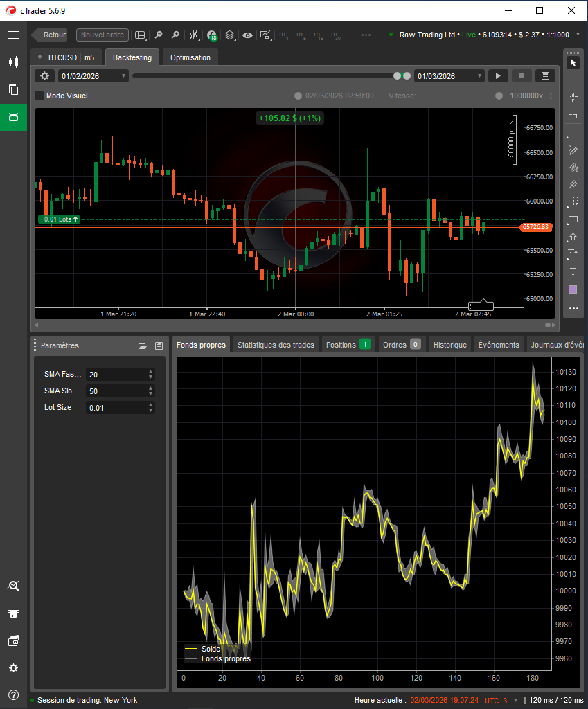Image resolution: width=588 pixels, height=709 pixels.
Task: Start the backtest with the play button
Action: (x=498, y=76)
